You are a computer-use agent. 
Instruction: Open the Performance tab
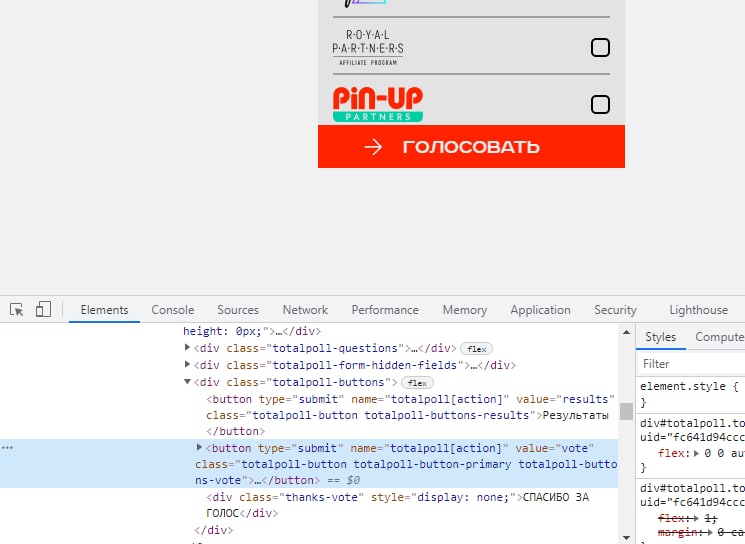tap(385, 310)
